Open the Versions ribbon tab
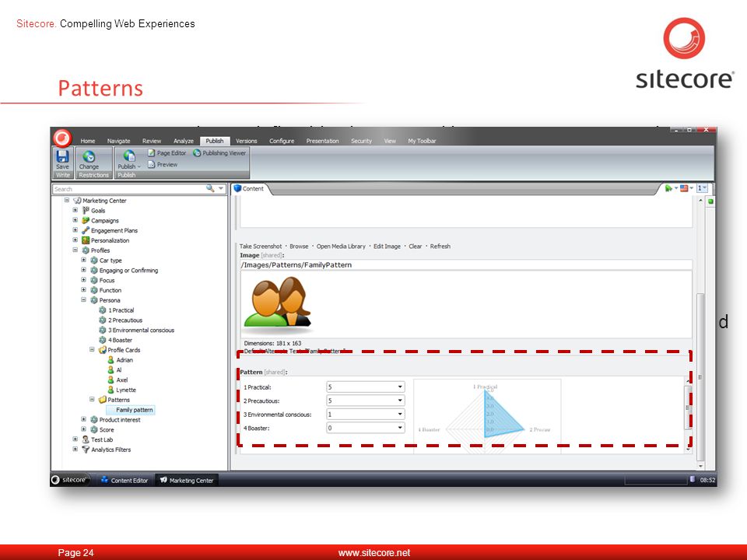Screen dimensions: 747x560 [247, 141]
